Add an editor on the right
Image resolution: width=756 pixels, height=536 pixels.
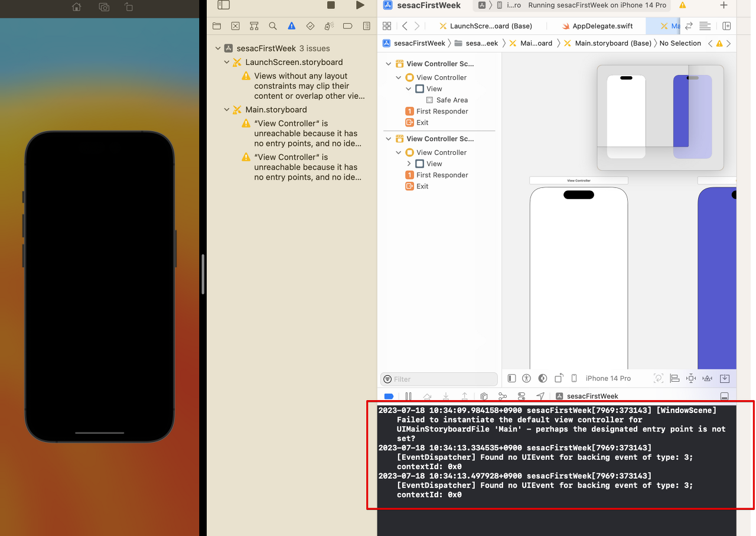pyautogui.click(x=726, y=26)
